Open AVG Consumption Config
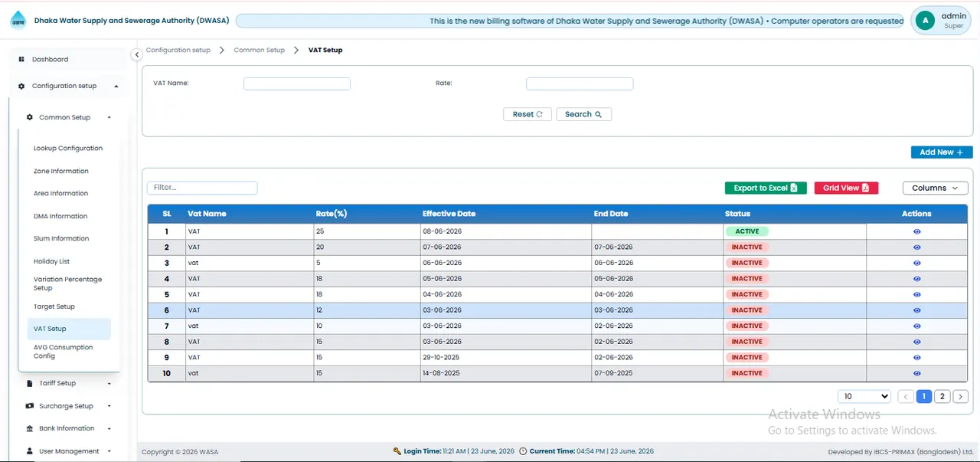Image resolution: width=980 pixels, height=462 pixels. coord(64,352)
